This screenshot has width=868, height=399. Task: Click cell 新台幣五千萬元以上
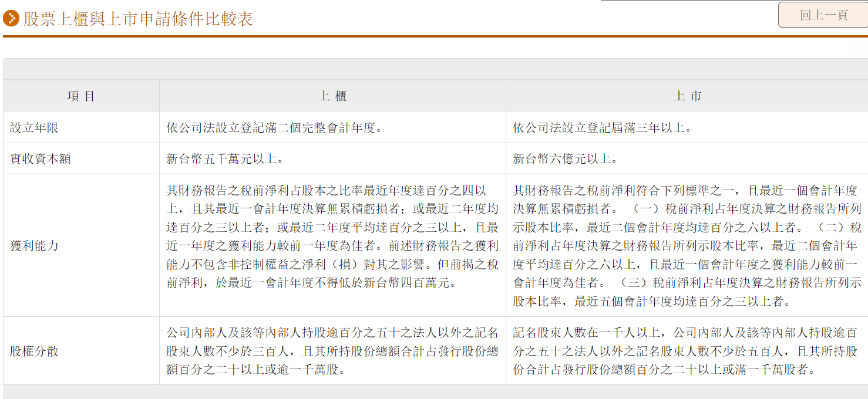(332, 159)
